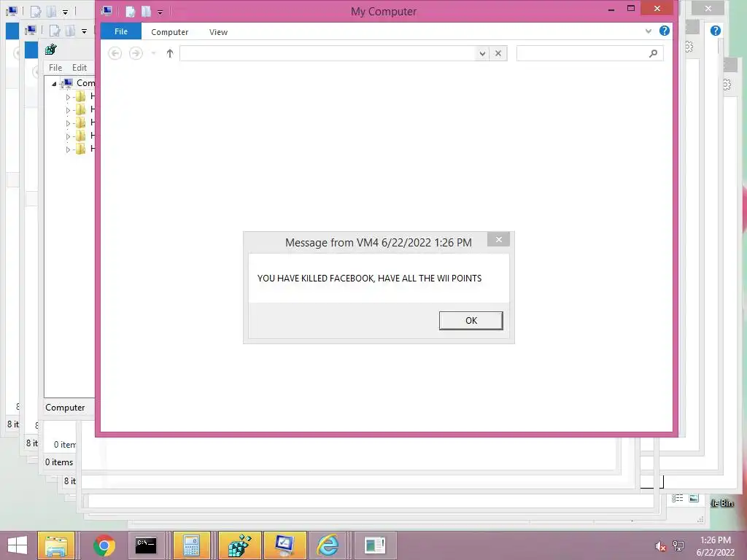
Task: Go forward in My Computer window
Action: [136, 53]
